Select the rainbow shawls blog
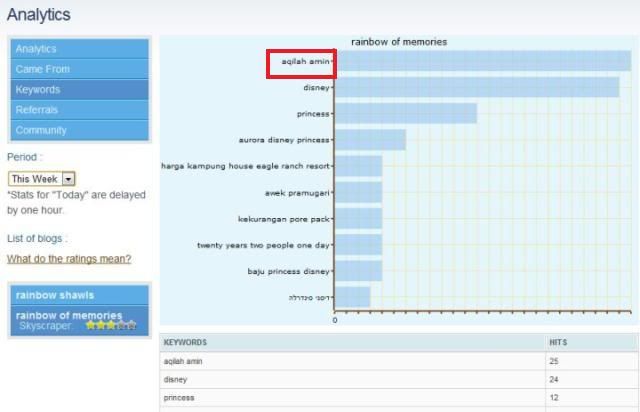This screenshot has width=640, height=412. (56, 294)
